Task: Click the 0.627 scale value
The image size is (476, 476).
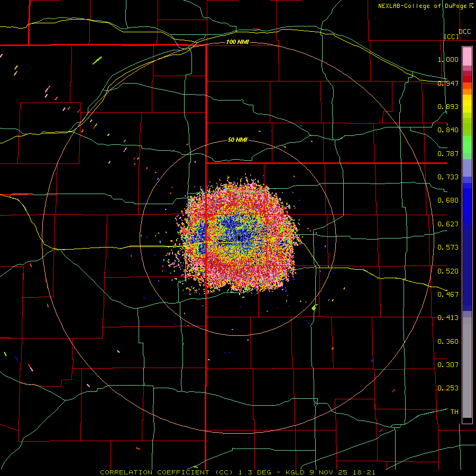Action: (448, 224)
